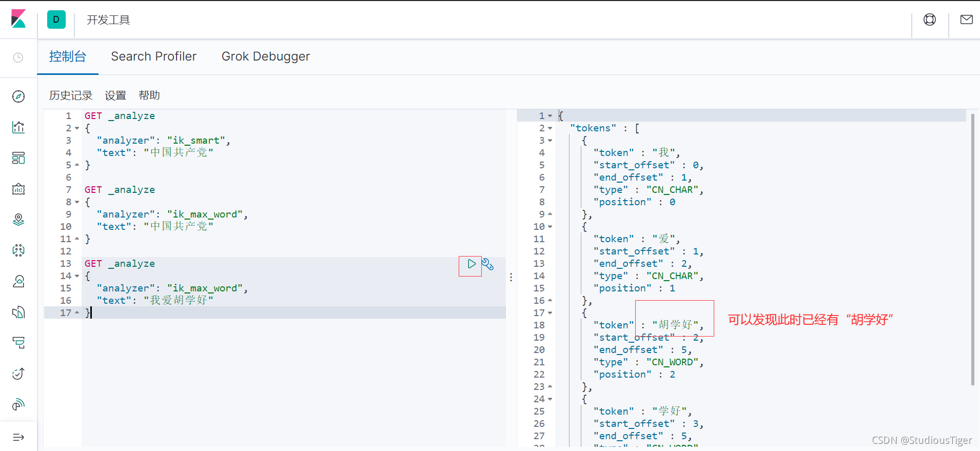Open Visualize chart icon in sidebar
Viewport: 980px width, 451px height.
tap(18, 127)
